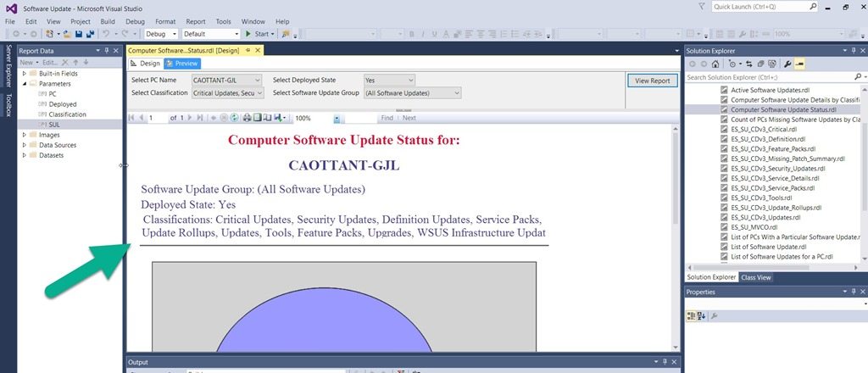Click the green Start debugging play icon
The width and height of the screenshot is (868, 373).
point(248,34)
